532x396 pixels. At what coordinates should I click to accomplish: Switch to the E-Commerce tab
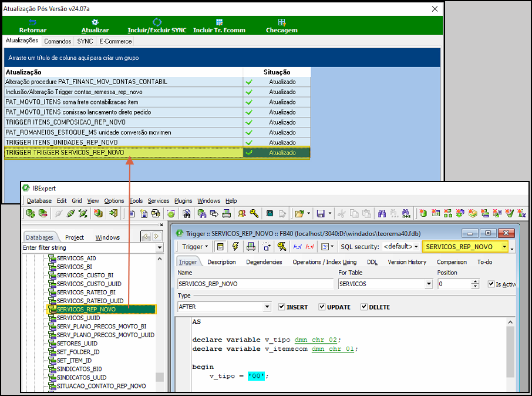(x=115, y=41)
